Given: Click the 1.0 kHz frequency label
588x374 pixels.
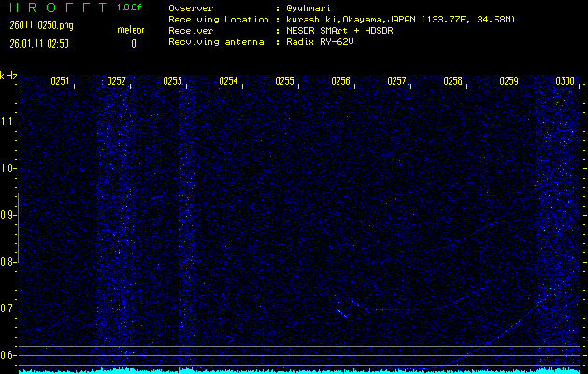Looking at the screenshot, I should coord(8,168).
